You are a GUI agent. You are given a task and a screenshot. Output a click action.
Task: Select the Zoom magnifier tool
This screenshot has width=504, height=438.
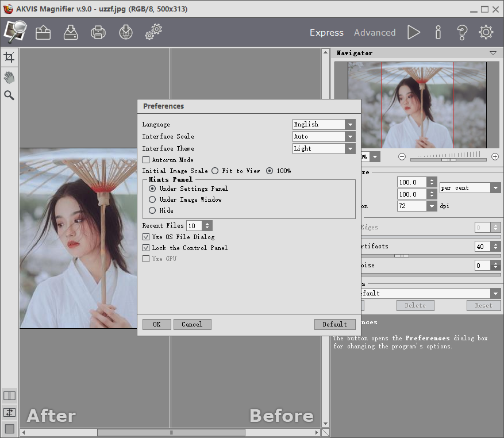9,95
